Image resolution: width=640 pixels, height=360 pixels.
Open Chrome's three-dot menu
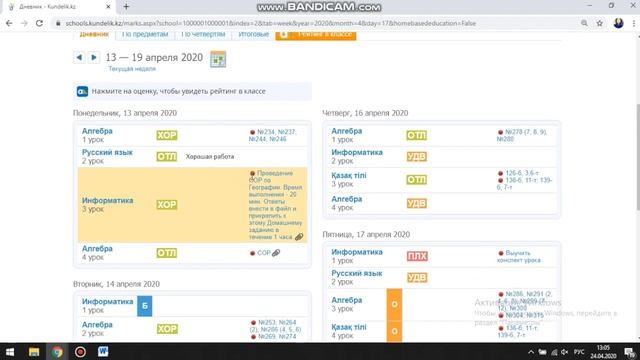tap(634, 23)
